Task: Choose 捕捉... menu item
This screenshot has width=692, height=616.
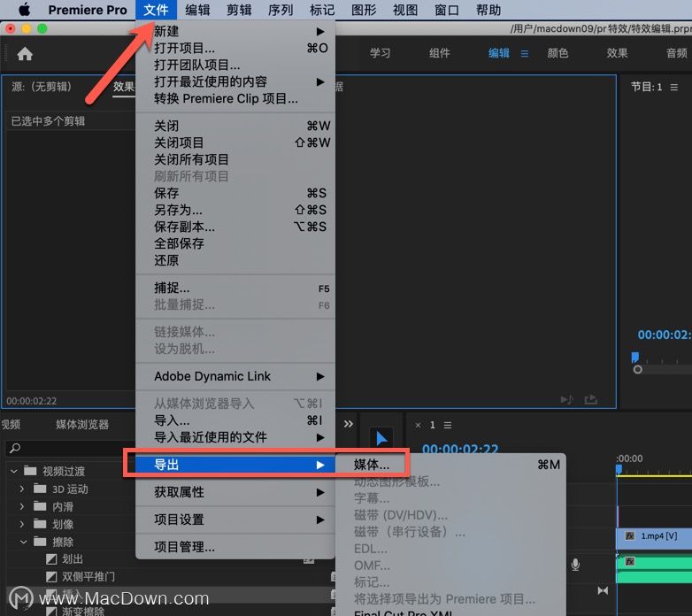Action: click(235, 289)
